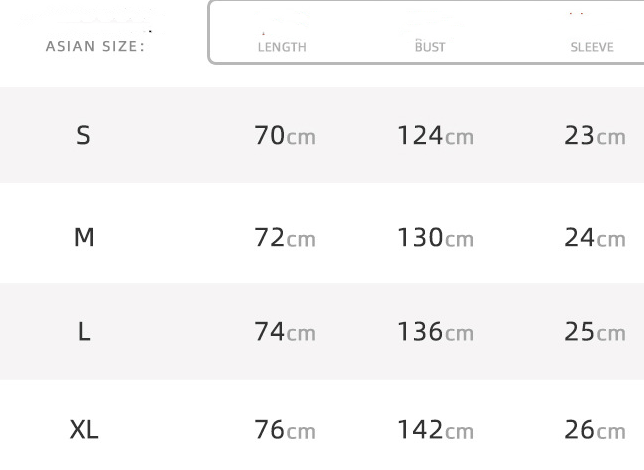Choose the S size row label

pyautogui.click(x=84, y=136)
